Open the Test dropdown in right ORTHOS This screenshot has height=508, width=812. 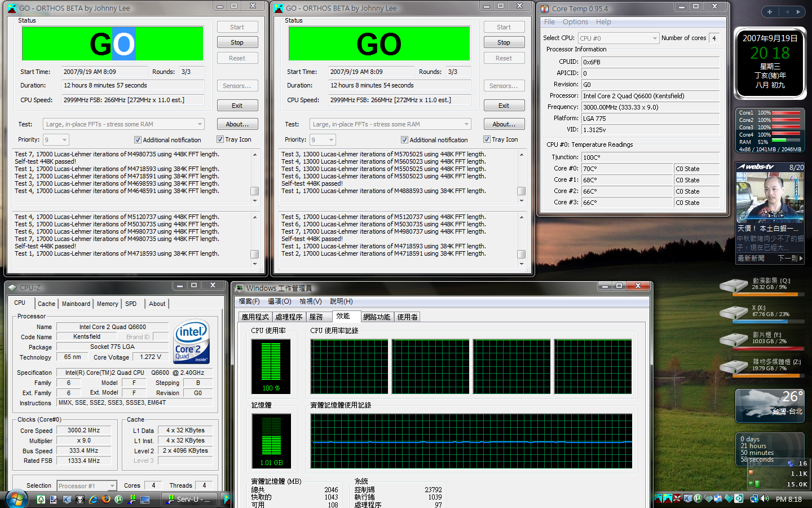coord(390,124)
